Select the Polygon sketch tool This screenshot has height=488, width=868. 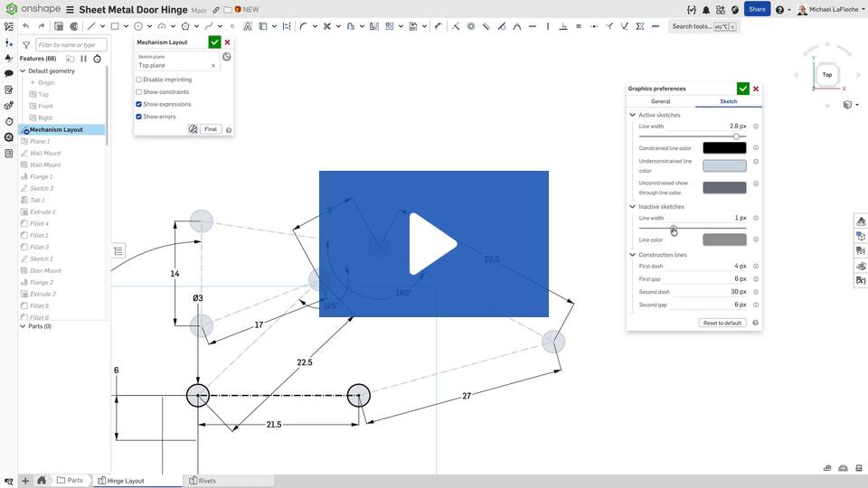185,26
